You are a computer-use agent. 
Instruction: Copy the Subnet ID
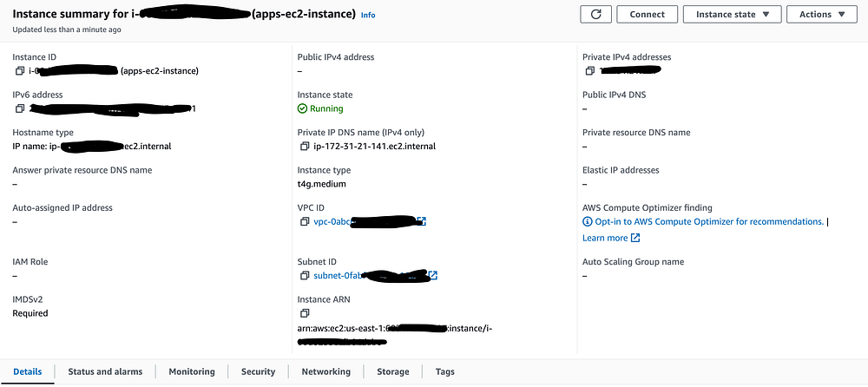tap(305, 276)
